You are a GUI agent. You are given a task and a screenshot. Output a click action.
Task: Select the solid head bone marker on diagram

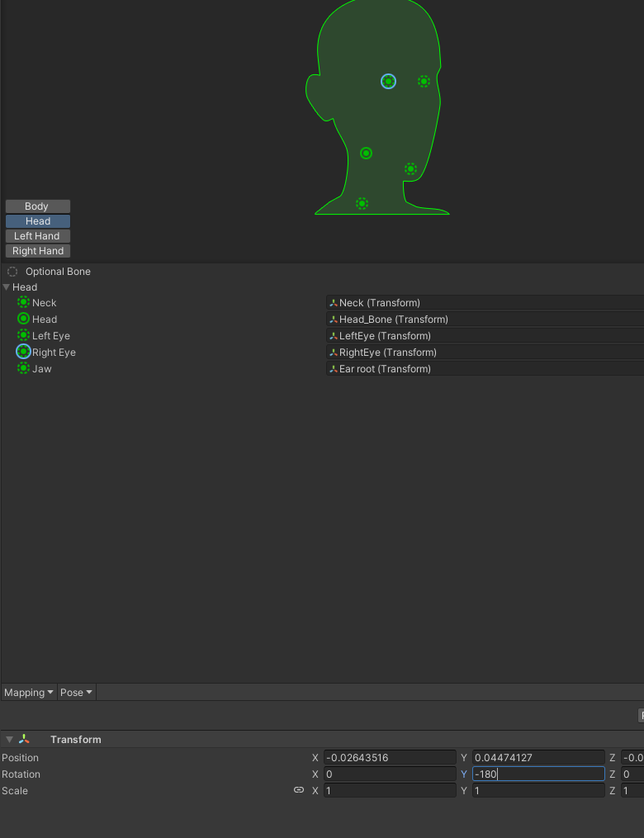point(366,154)
